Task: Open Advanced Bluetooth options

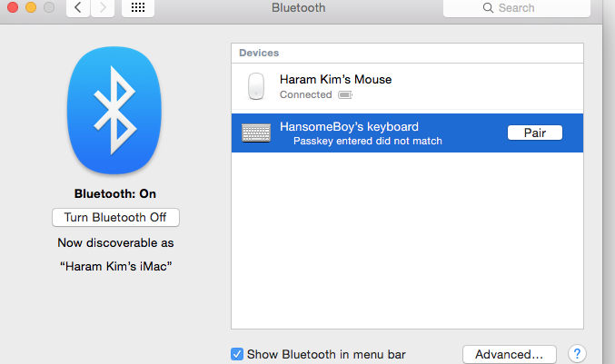Action: point(509,355)
